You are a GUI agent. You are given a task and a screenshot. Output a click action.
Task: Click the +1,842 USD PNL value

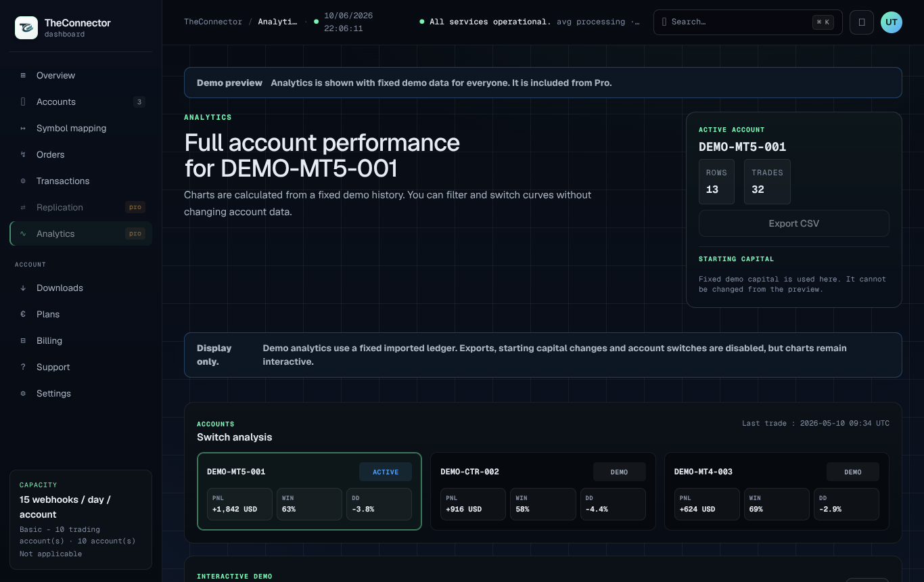click(x=235, y=509)
